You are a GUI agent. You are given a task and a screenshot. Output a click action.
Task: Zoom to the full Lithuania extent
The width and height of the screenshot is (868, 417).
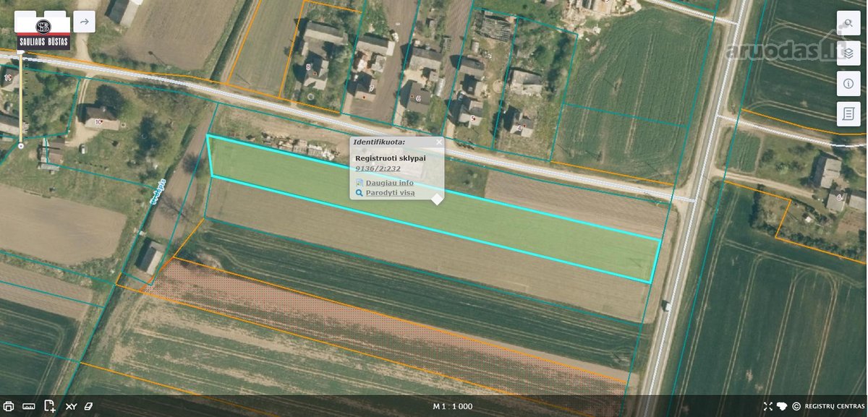point(782,407)
